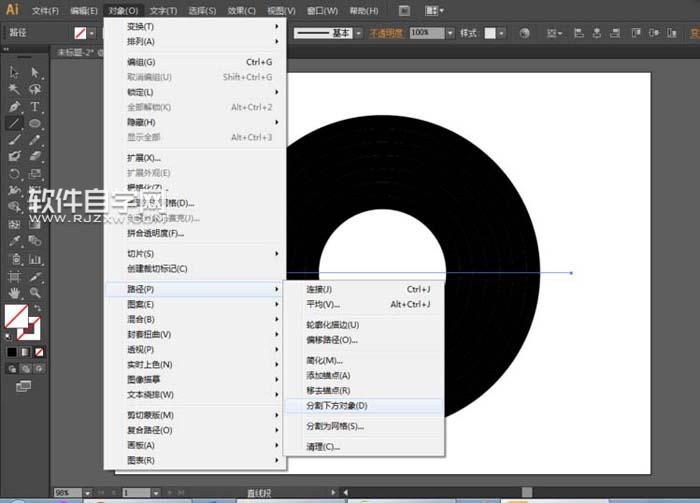This screenshot has height=503, width=700.
Task: Click the horizontal align right icon
Action: click(615, 33)
